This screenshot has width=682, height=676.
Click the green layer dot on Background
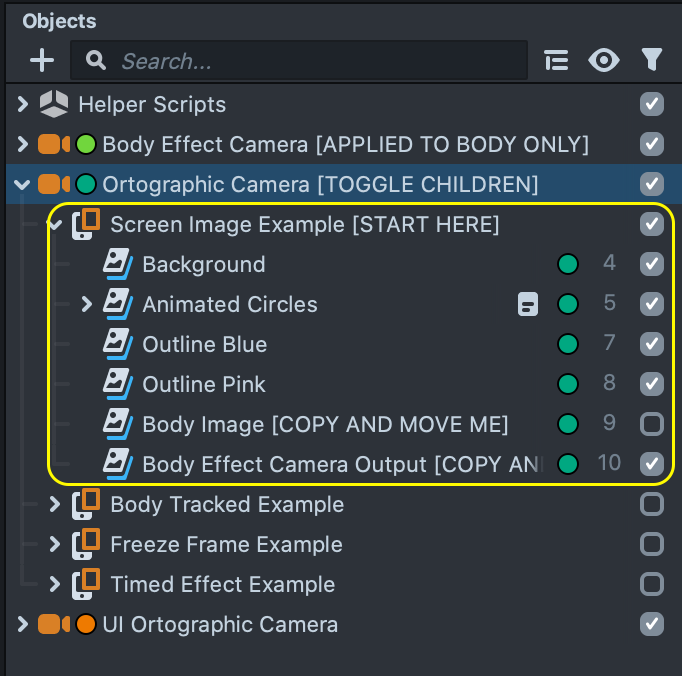[568, 265]
